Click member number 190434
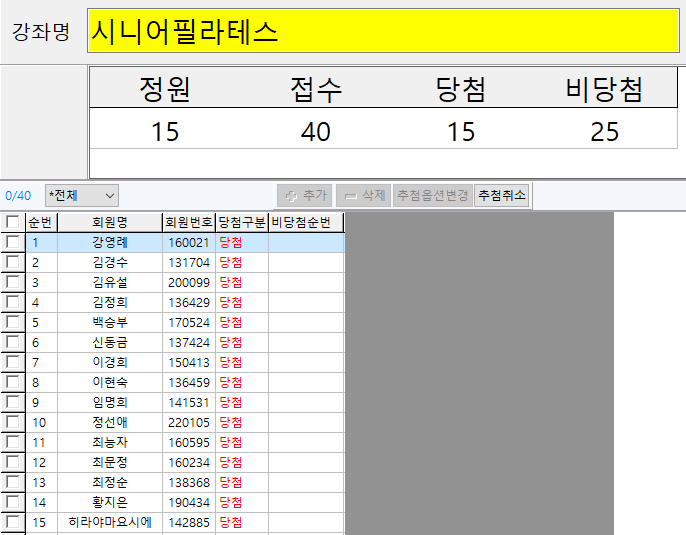This screenshot has height=535, width=686. coord(189,503)
